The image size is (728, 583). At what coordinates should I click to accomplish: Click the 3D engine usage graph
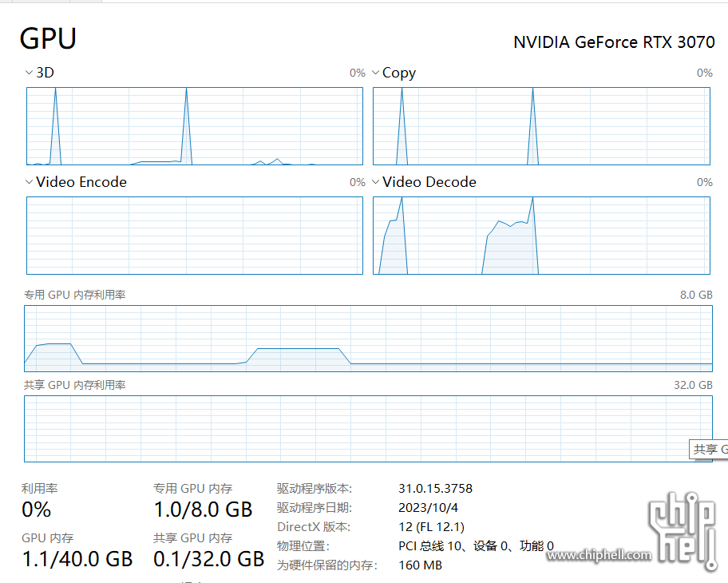pyautogui.click(x=195, y=126)
